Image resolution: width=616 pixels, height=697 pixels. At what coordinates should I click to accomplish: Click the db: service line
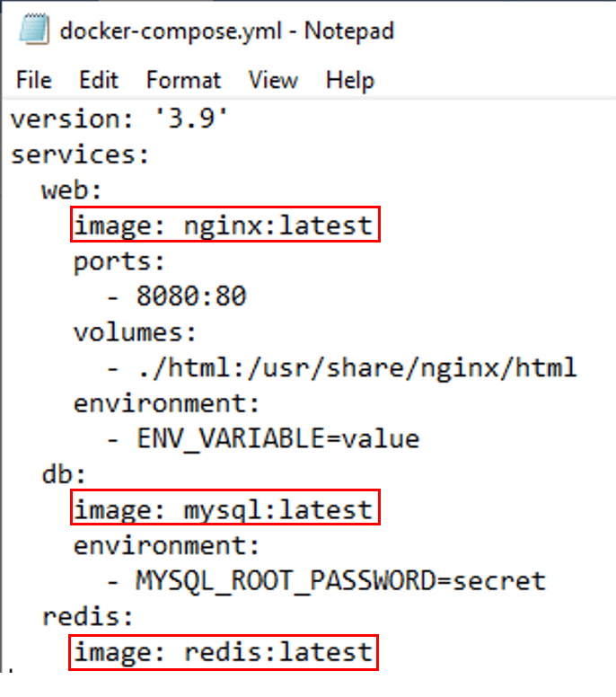click(64, 474)
